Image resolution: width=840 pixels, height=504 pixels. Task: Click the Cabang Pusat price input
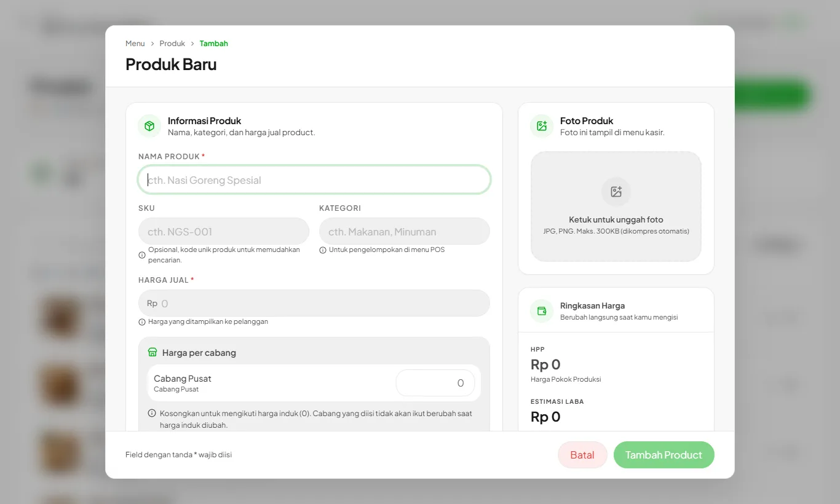435,383
